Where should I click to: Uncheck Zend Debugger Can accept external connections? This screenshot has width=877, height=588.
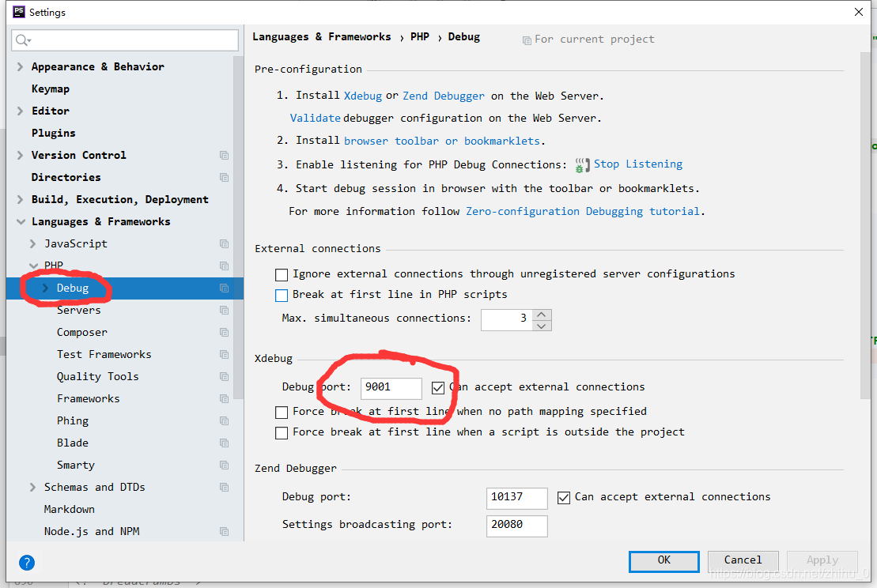pos(564,497)
